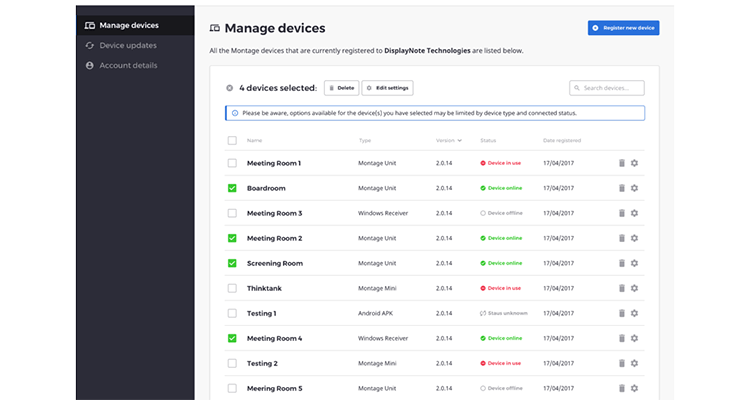Tick the Testing 1 checkbox
The width and height of the screenshot is (750, 400).
(x=232, y=313)
